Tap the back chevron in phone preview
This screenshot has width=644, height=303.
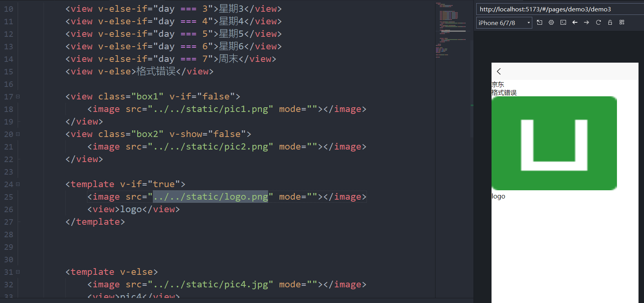(x=499, y=71)
